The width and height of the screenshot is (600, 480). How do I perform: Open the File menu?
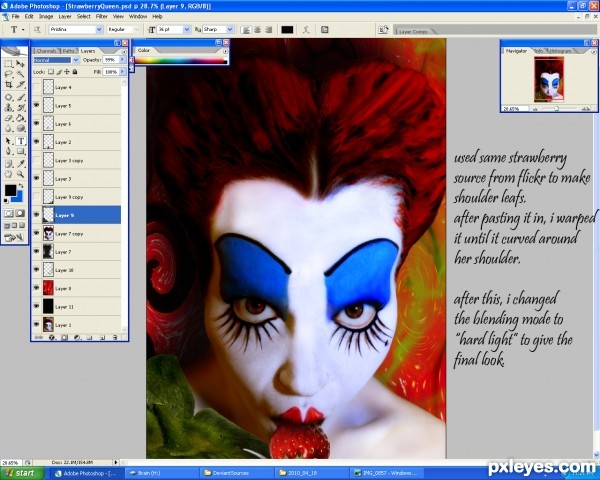[x=15, y=16]
